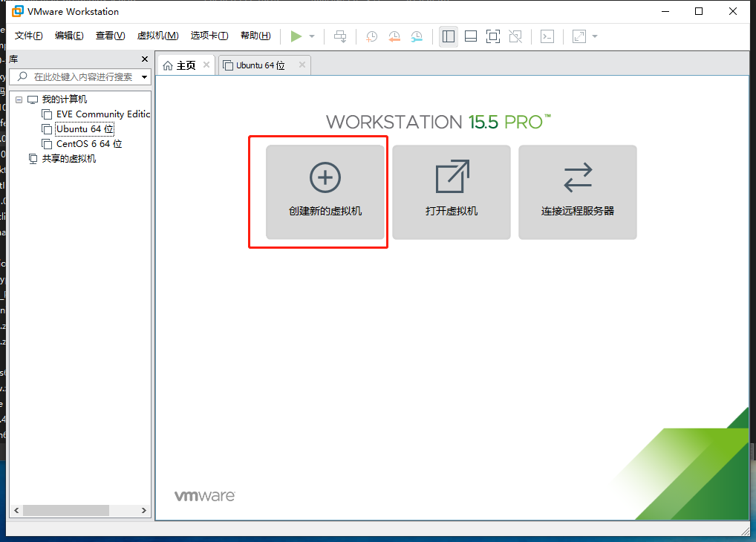Collapse the 我的计算机 tree node

click(x=19, y=99)
